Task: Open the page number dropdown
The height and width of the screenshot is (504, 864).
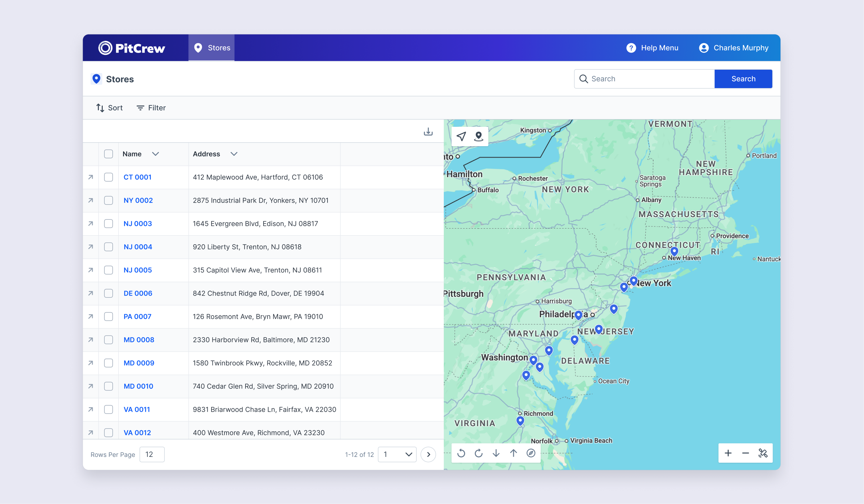Action: (397, 454)
